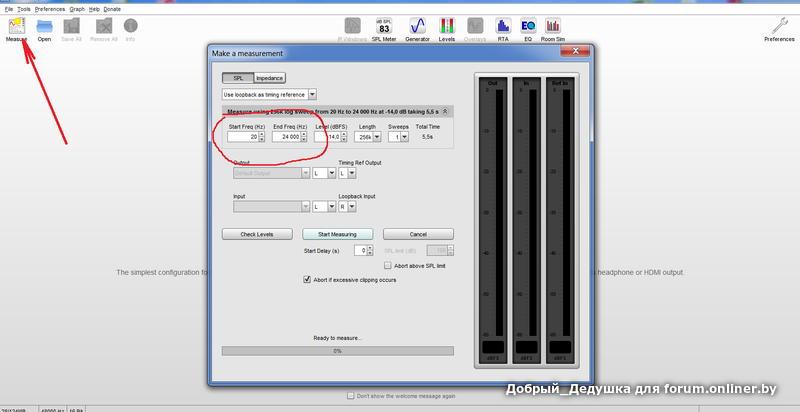Screen dimensions: 800x412
Task: Open Preferences via wrench icon
Action: [x=779, y=25]
